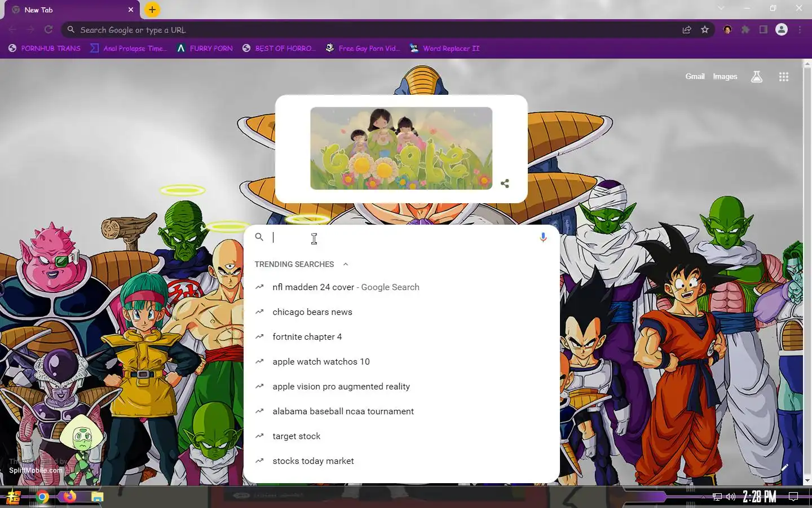This screenshot has height=508, width=812.
Task: Click the page vertical scrollbar
Action: tap(807, 271)
